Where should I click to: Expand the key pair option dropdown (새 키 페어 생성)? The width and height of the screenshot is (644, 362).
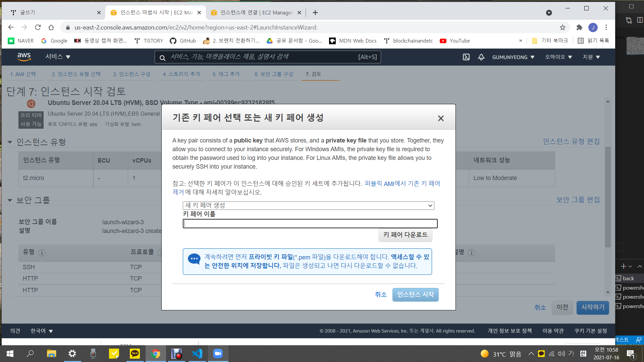point(308,205)
